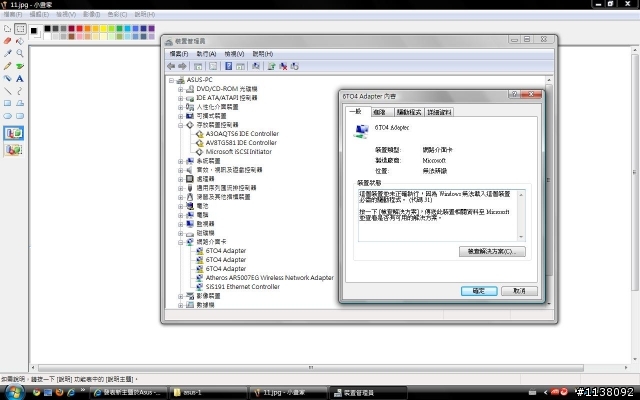Expand the IDE ATA/ATAPI 控制器 node

point(180,98)
